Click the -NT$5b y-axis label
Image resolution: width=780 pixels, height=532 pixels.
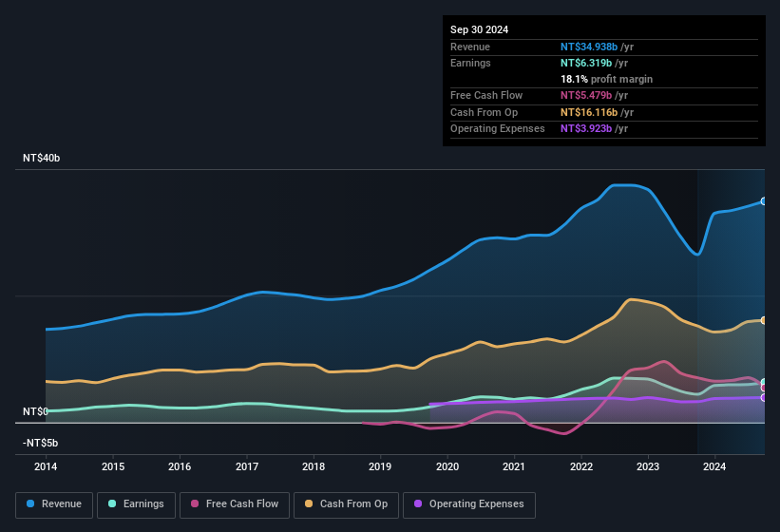(x=40, y=443)
